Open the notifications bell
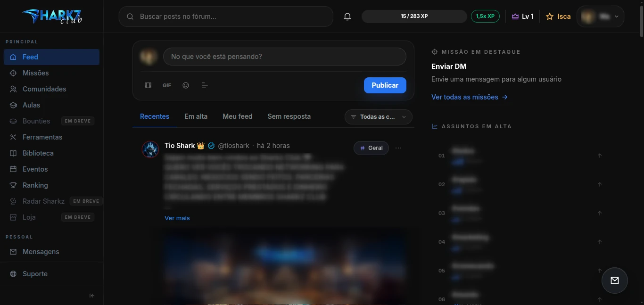The height and width of the screenshot is (305, 644). click(347, 16)
